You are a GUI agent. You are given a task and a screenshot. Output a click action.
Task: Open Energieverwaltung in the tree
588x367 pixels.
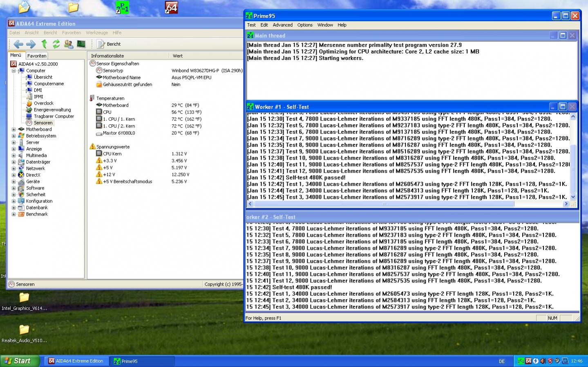[x=52, y=110]
